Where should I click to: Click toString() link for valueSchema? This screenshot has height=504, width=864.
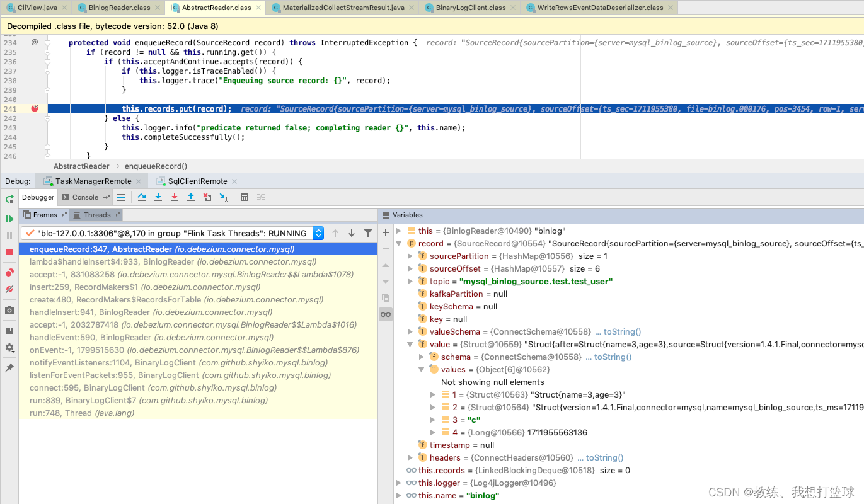tap(622, 331)
